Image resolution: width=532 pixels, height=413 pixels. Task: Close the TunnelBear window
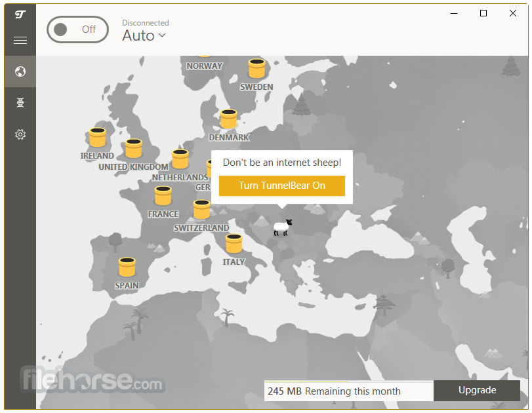[x=513, y=13]
